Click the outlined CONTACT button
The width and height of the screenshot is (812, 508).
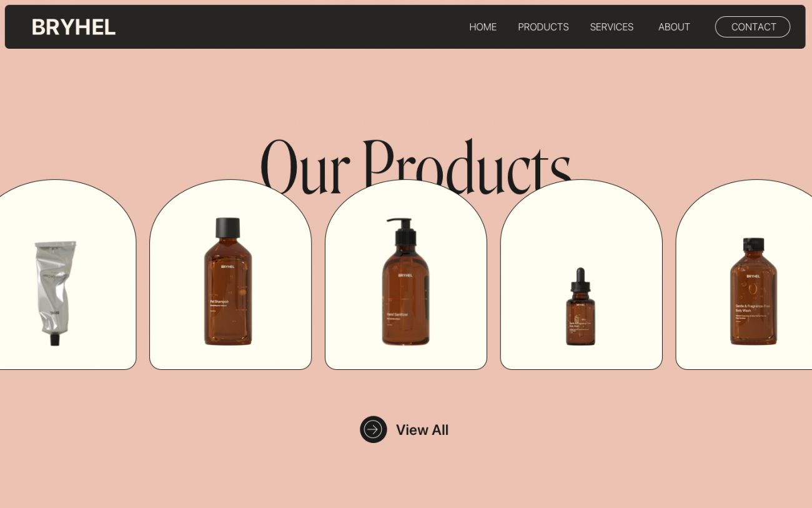(753, 27)
